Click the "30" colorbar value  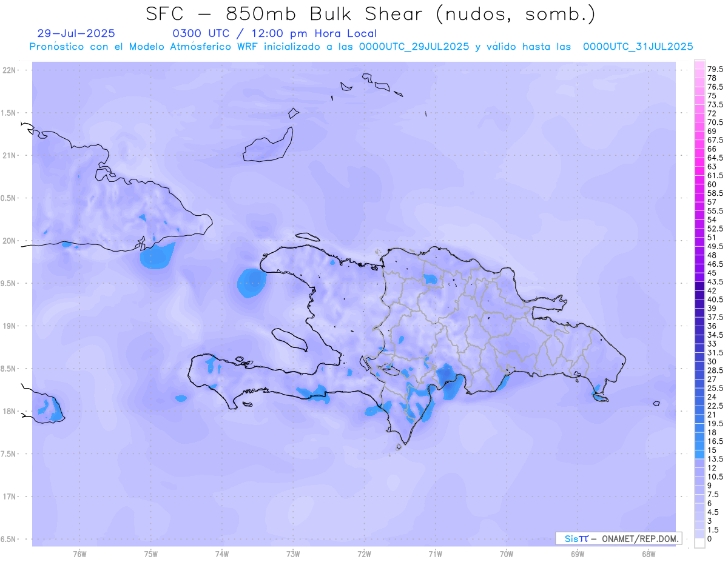[x=712, y=361]
